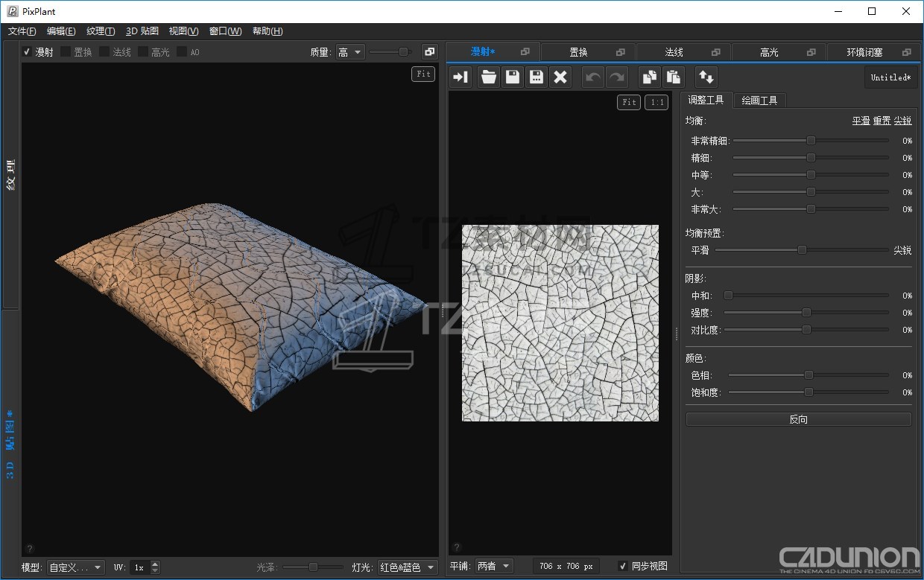Click the paste clipboard icon
The image size is (924, 580).
pos(674,77)
